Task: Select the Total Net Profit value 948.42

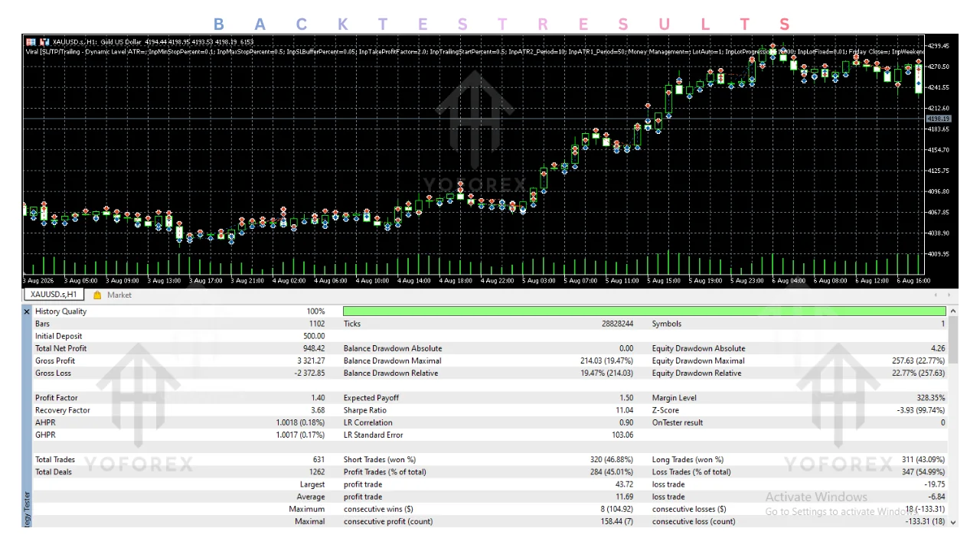Action: (x=313, y=348)
